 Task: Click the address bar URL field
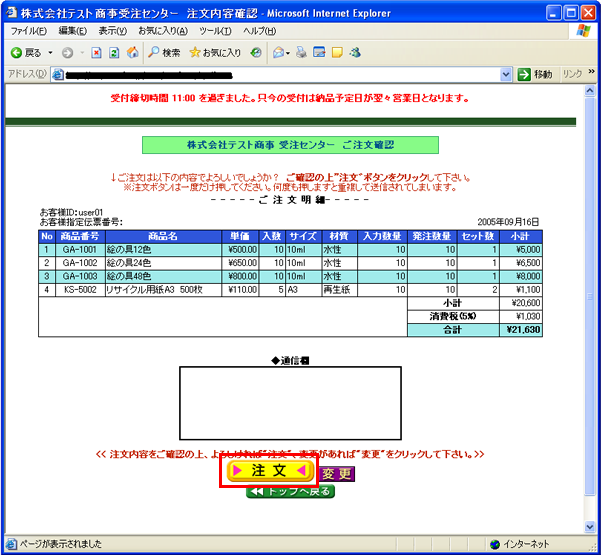tap(282, 74)
